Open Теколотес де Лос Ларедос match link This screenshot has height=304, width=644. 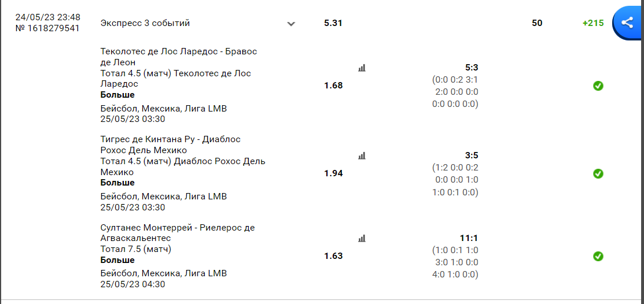click(x=179, y=57)
